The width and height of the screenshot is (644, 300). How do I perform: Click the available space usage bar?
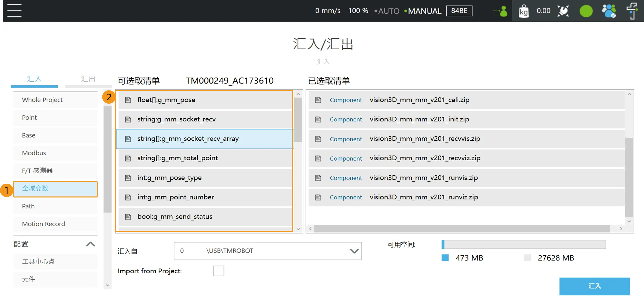pos(523,244)
